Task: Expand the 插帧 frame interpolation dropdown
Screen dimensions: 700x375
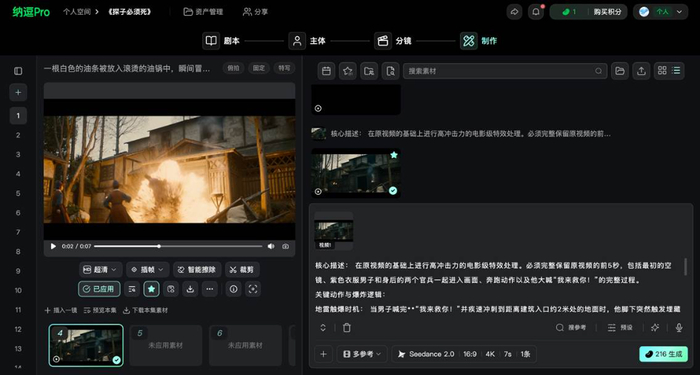Action: coord(148,270)
